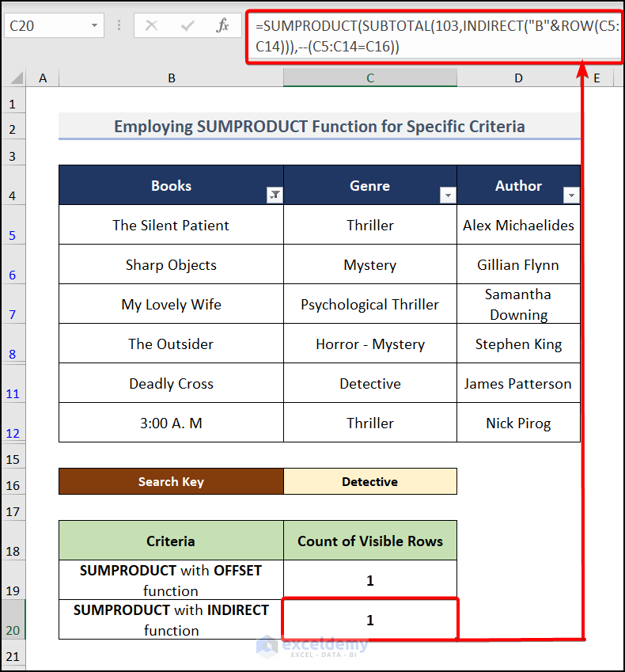This screenshot has height=672, width=625.
Task: Click the title cell Employing SUMPRODUCT Function
Action: tap(320, 127)
